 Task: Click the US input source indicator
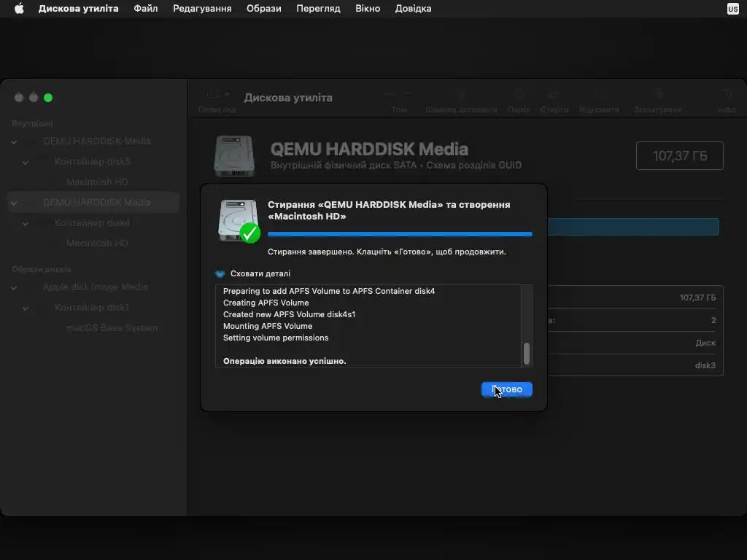coord(732,9)
